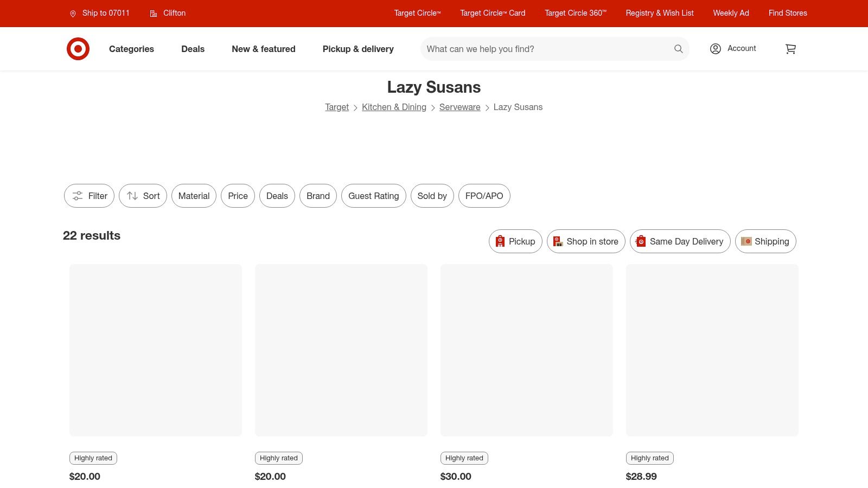Expand the Deals filter chip

point(277,196)
